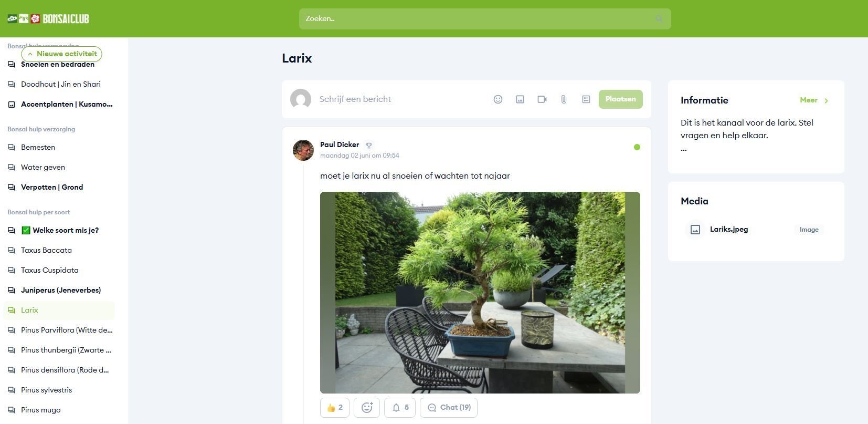Add a reaction with the smiley-plus icon
Image resolution: width=868 pixels, height=424 pixels.
[x=367, y=407]
